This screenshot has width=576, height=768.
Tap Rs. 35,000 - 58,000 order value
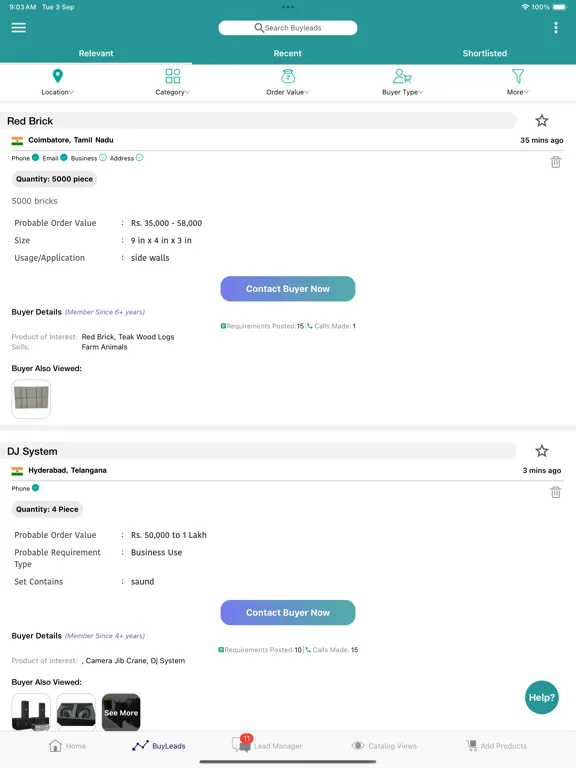point(166,223)
